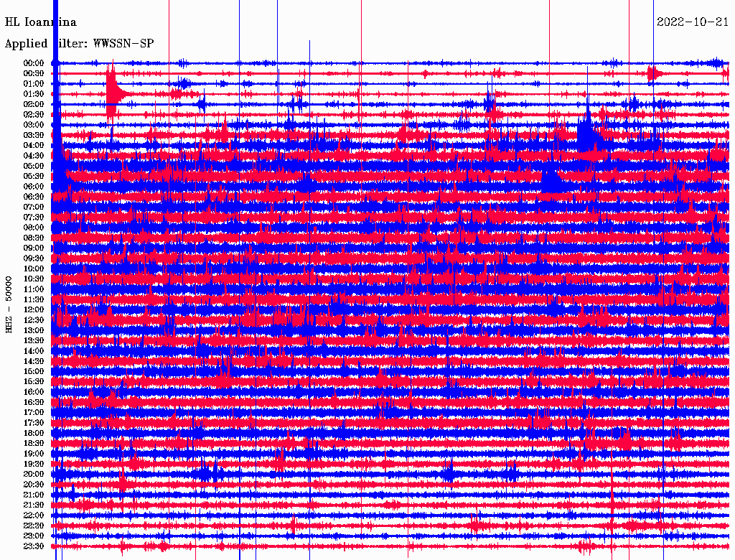The width and height of the screenshot is (735, 560).
Task: Click the 11:00 time label
Action: (34, 289)
